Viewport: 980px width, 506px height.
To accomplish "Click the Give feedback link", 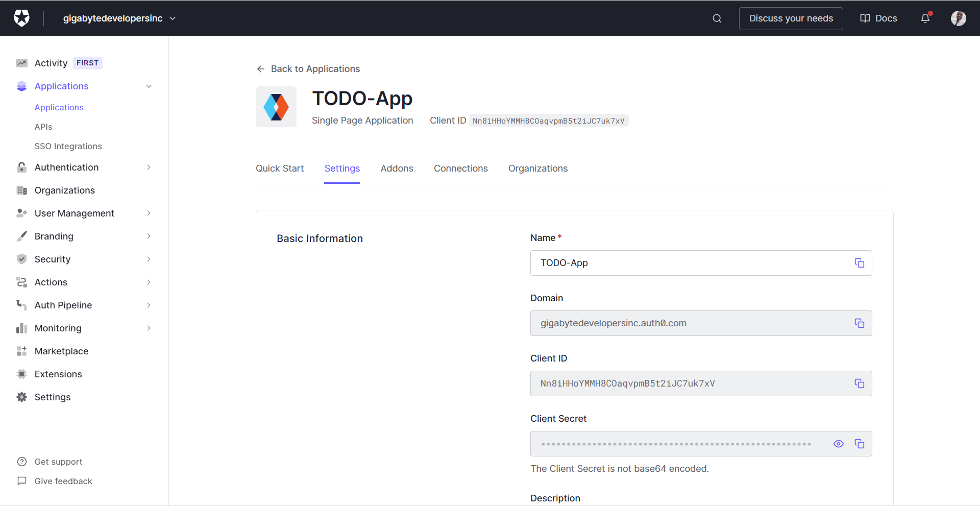I will coord(63,481).
